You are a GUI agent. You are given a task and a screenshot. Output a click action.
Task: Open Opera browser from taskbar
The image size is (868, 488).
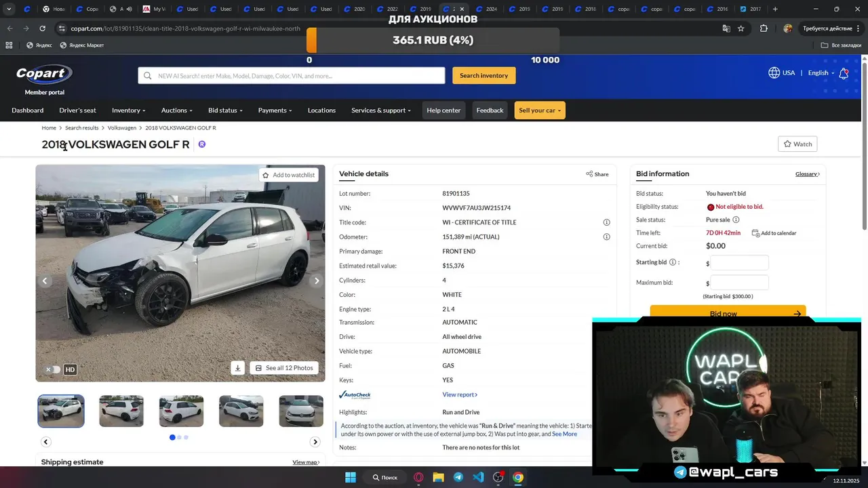[x=418, y=477]
